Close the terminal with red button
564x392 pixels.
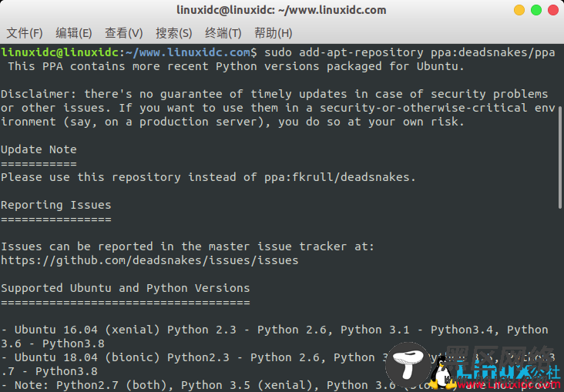[553, 10]
